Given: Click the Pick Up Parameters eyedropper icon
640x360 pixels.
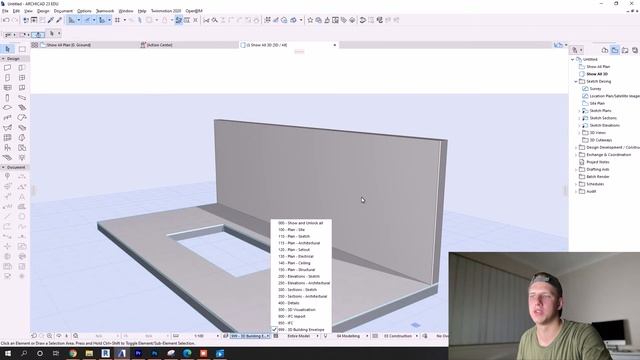Looking at the screenshot, I should (x=51, y=20).
